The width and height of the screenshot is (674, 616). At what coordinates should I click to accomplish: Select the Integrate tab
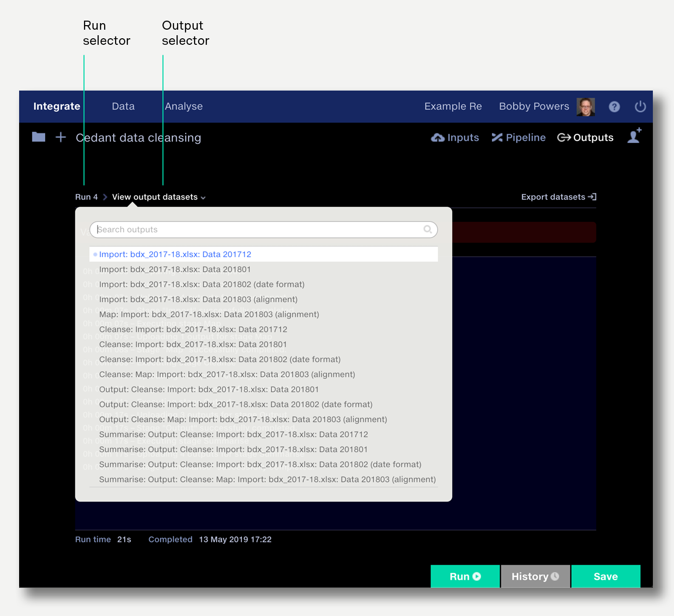(57, 106)
